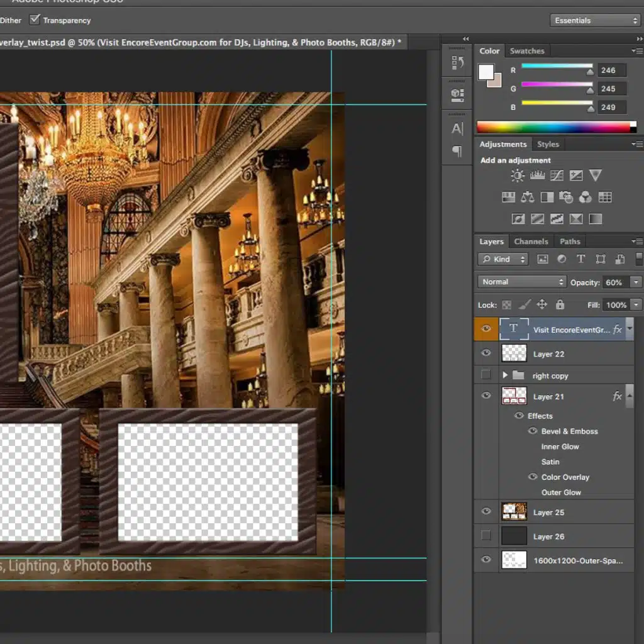Click the red channel value field
This screenshot has width=644, height=644.
[x=611, y=70]
